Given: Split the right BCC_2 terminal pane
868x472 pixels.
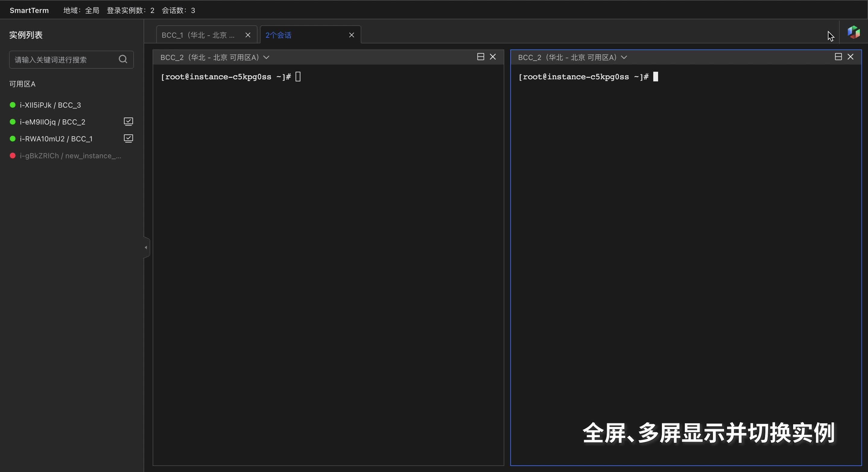Looking at the screenshot, I should tap(838, 57).
